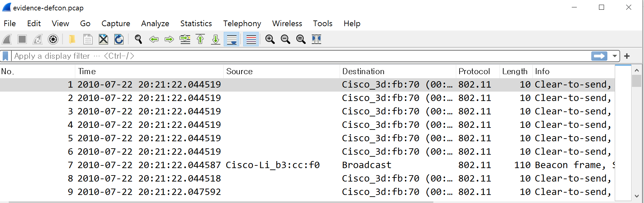Sort by the Info column header

pyautogui.click(x=573, y=71)
